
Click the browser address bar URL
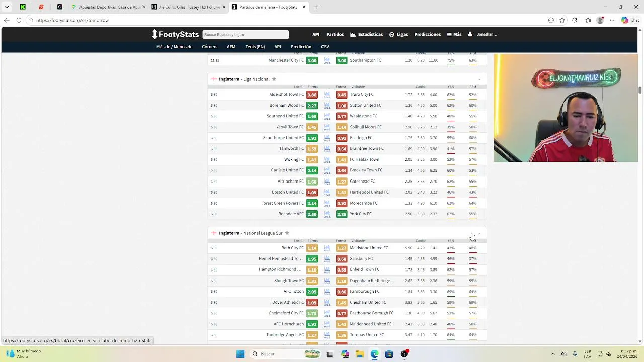(x=72, y=20)
